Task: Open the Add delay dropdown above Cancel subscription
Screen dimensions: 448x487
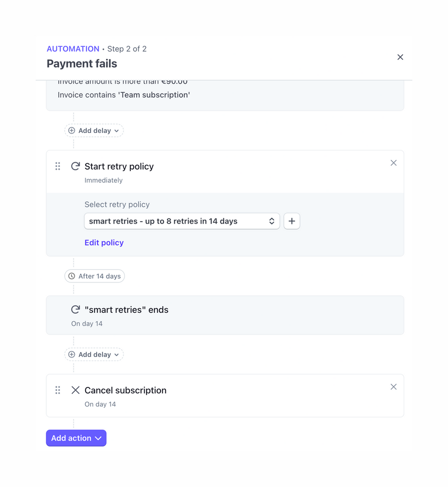Action: pyautogui.click(x=94, y=354)
